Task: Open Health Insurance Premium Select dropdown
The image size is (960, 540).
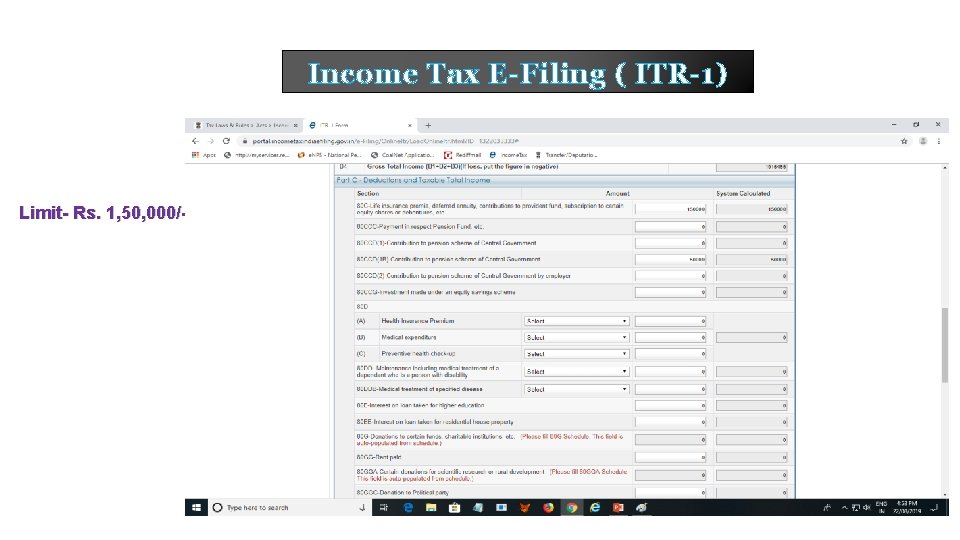Action: pyautogui.click(x=576, y=321)
